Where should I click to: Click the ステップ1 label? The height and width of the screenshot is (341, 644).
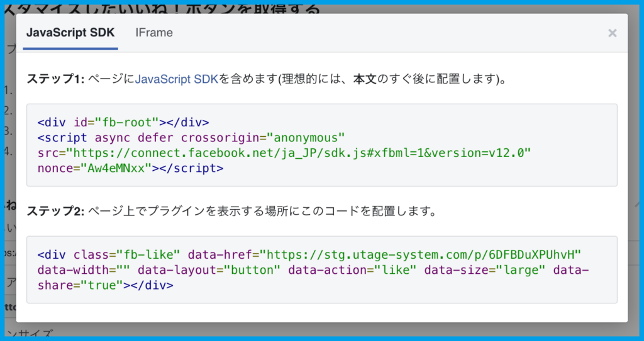(55, 80)
